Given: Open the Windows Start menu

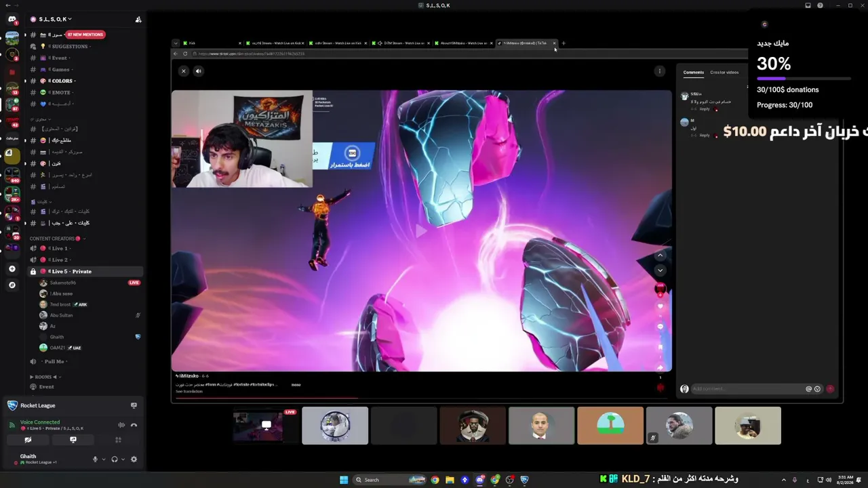Looking at the screenshot, I should 344,480.
